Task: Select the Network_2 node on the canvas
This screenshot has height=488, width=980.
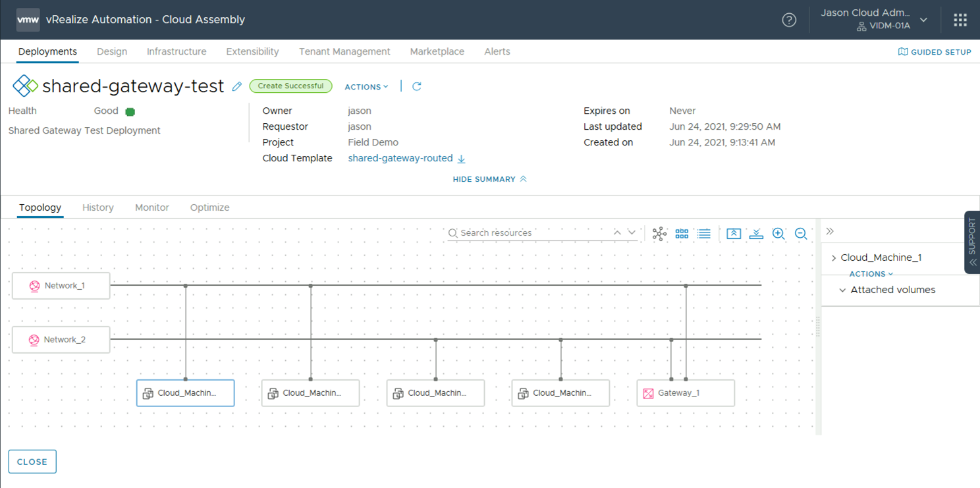Action: point(61,340)
